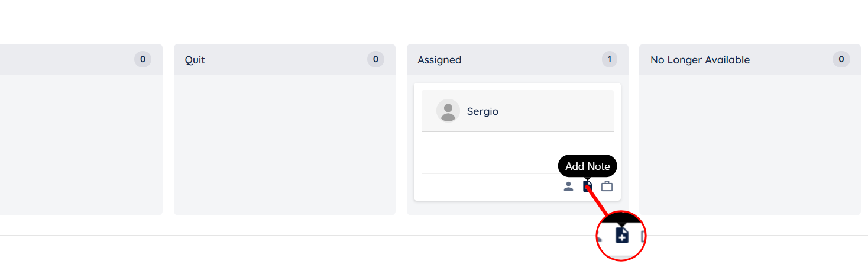This screenshot has height=280, width=868.
Task: Click the leftmost partially visible column body
Action: (x=80, y=145)
